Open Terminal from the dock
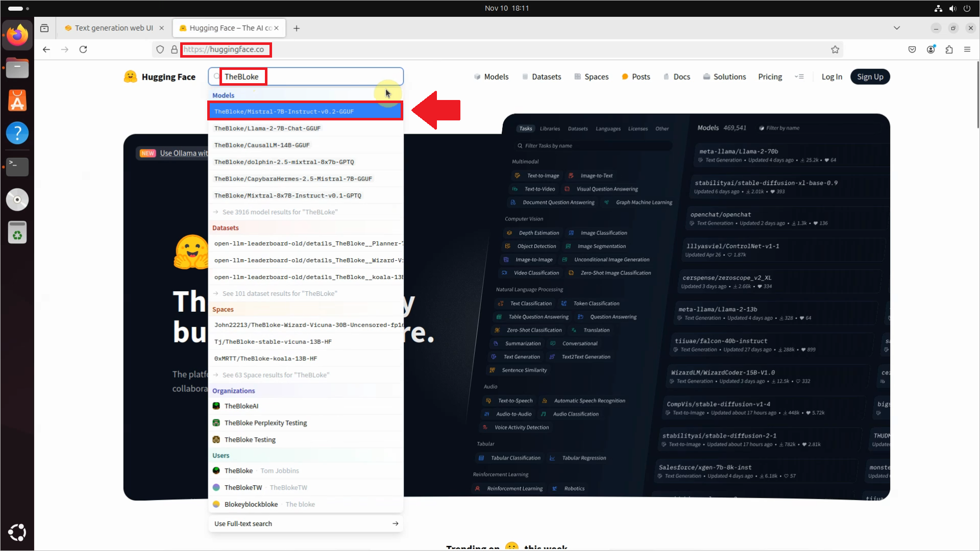The width and height of the screenshot is (980, 551). tap(17, 166)
